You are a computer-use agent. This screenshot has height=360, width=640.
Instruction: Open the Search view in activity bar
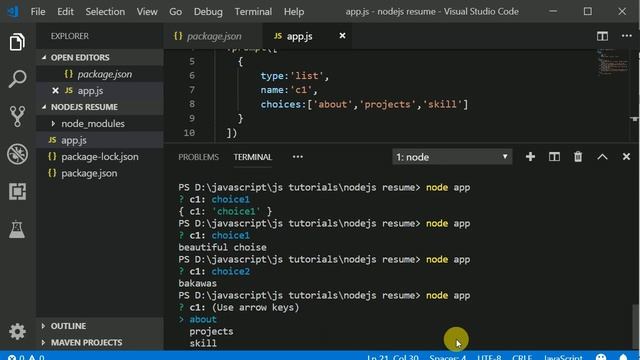click(17, 79)
